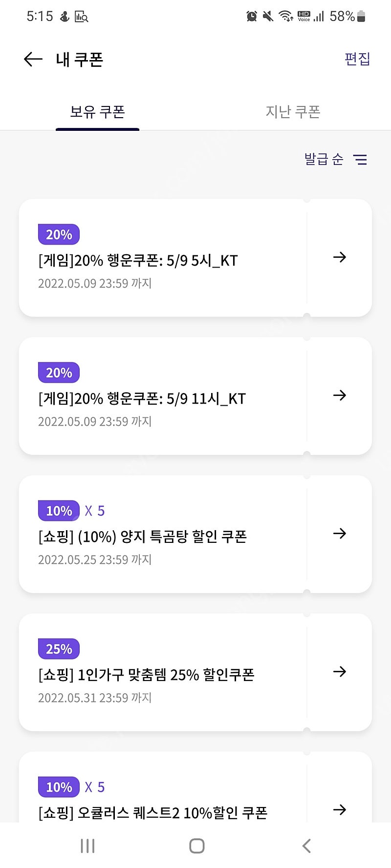Tap the 25% badge on 1인가구 coupon
391x868 pixels.
(59, 649)
